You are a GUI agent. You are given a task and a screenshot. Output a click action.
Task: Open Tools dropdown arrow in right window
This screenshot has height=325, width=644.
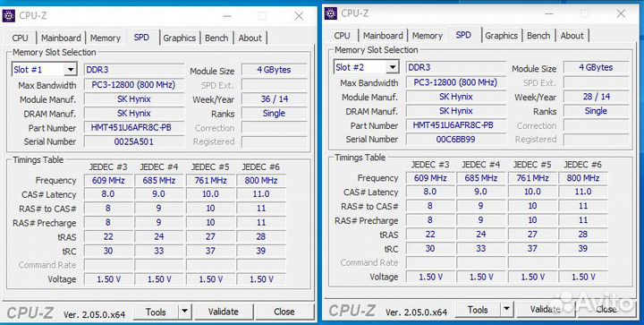(x=507, y=310)
